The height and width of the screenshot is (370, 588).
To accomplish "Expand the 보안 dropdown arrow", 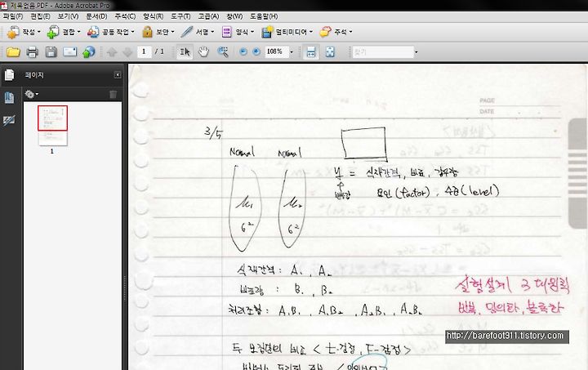I will [172, 32].
